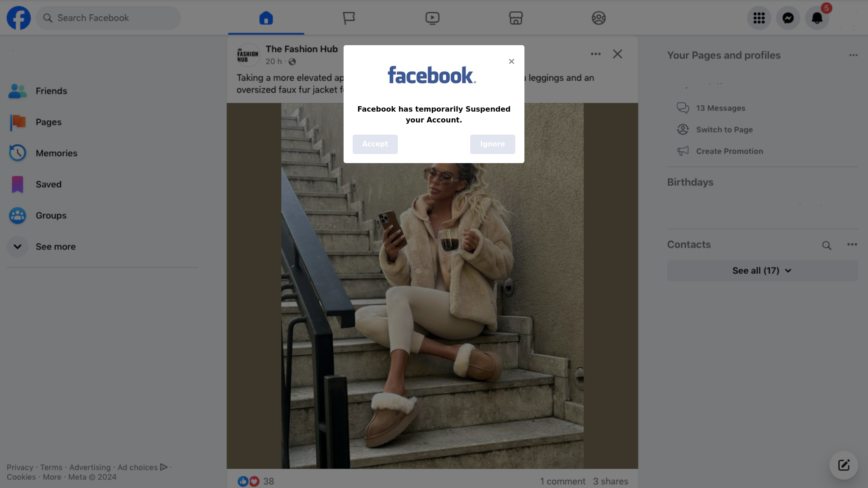Search contacts with magnifier icon

826,245
